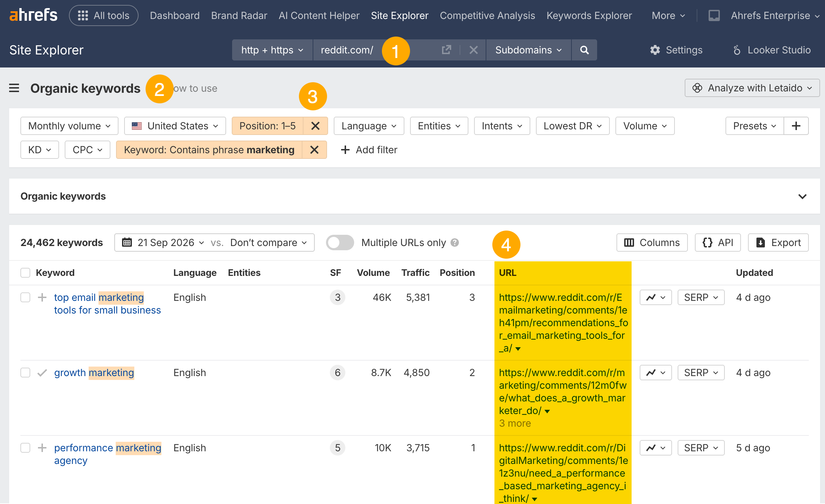
Task: Toggle Multiple URLs only switch
Action: click(340, 243)
